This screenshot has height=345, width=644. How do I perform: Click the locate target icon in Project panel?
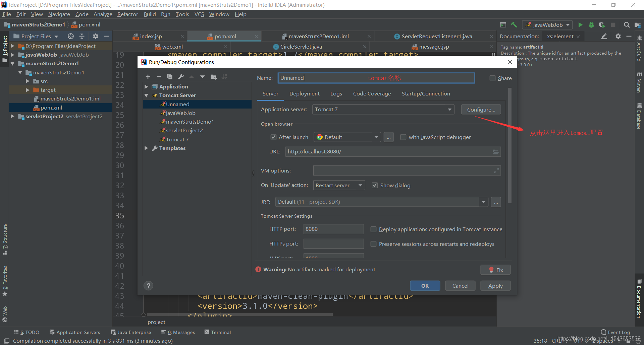pos(71,36)
